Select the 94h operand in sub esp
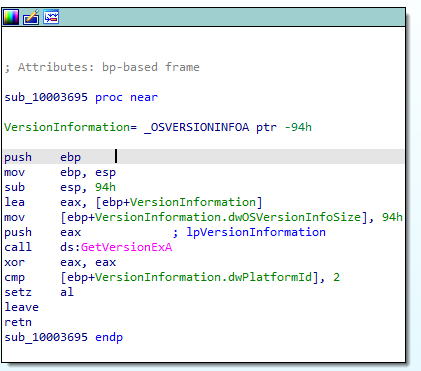 pyautogui.click(x=105, y=187)
